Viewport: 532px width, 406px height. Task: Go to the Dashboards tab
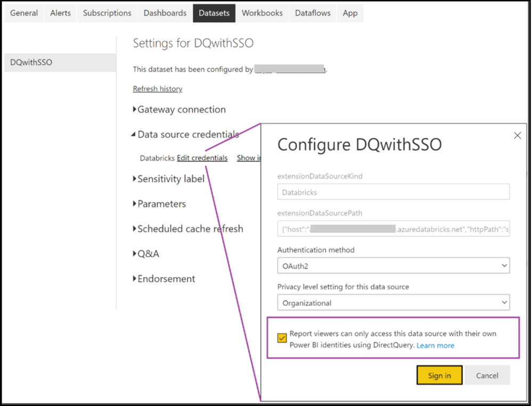coord(165,13)
